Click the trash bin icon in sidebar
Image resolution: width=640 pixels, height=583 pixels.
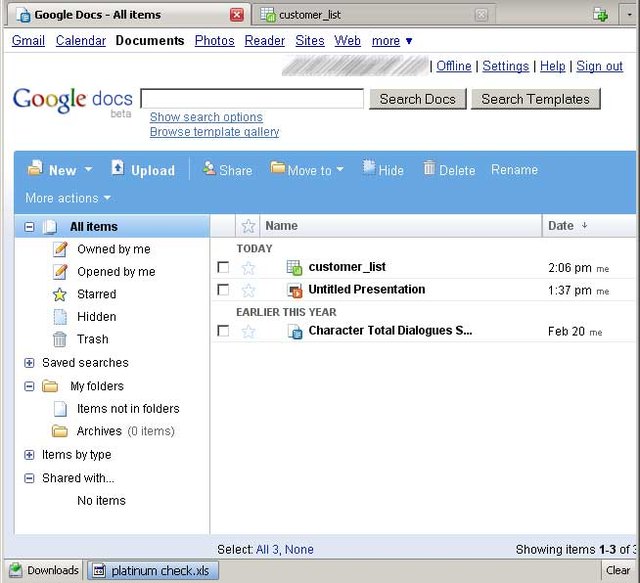[60, 339]
